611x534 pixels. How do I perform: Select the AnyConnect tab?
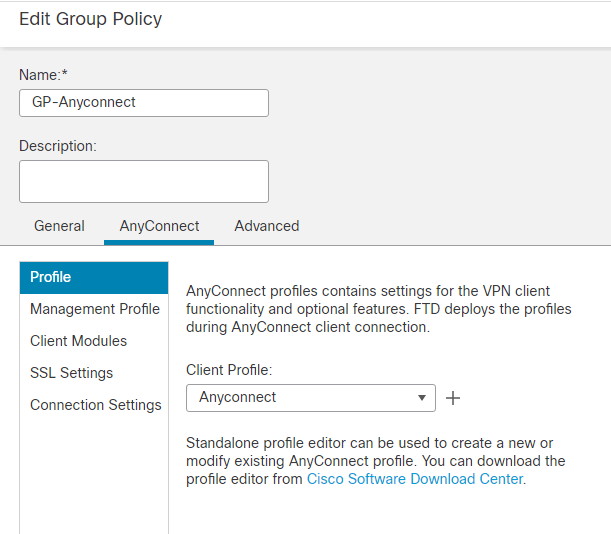pos(159,226)
